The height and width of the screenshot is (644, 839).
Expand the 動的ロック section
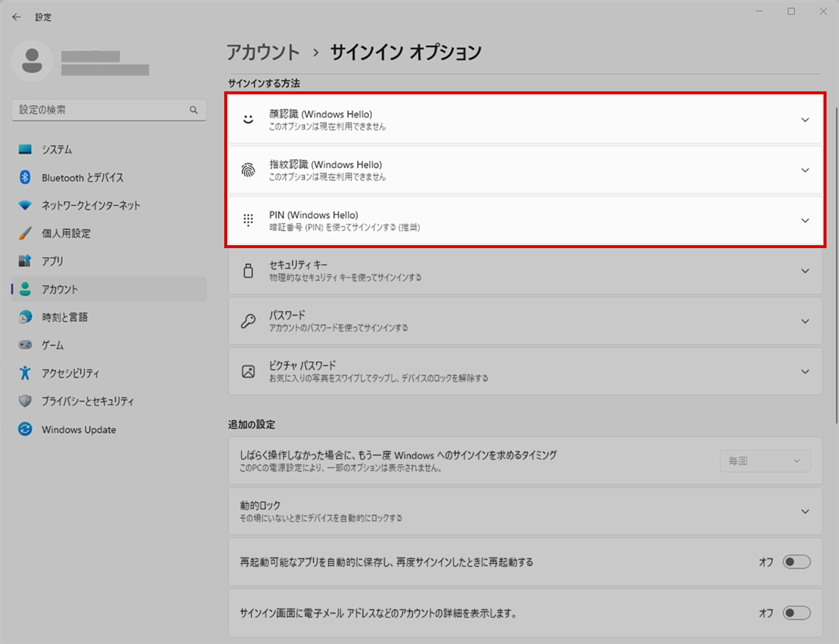click(805, 512)
